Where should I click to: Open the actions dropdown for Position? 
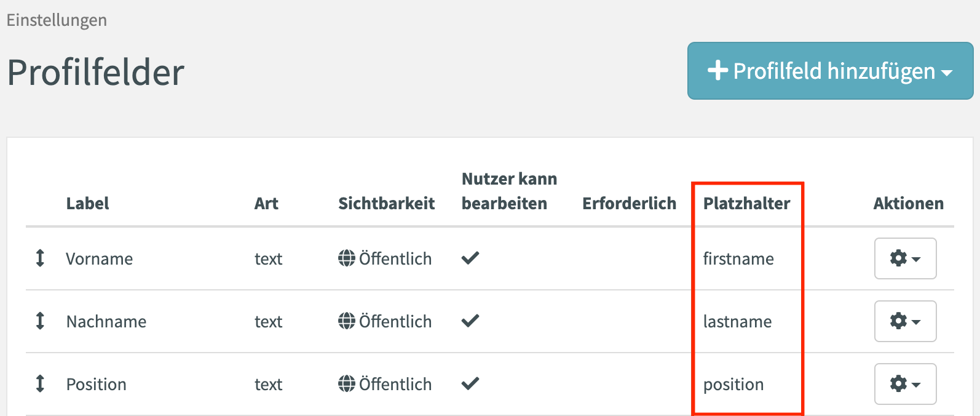pyautogui.click(x=905, y=384)
